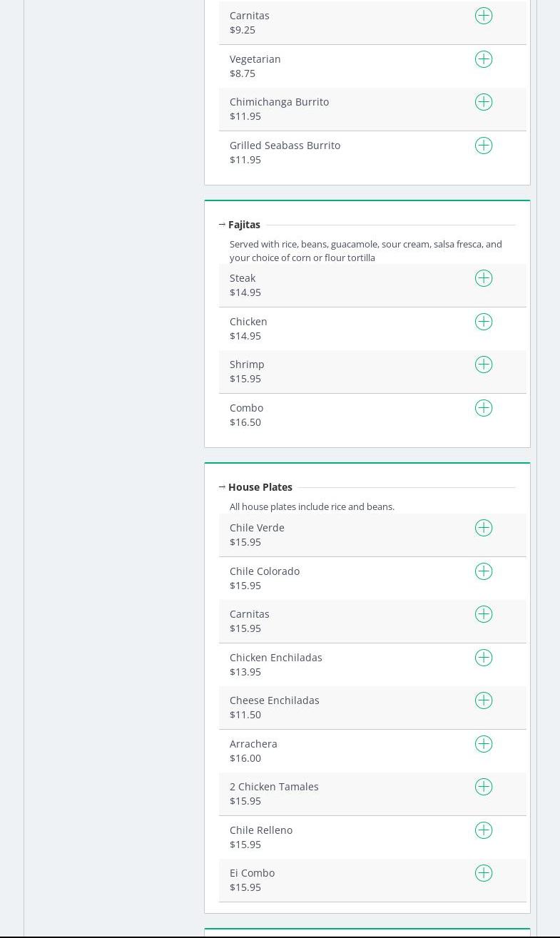
Task: Collapse the Fajitas menu section
Action: [x=222, y=225]
